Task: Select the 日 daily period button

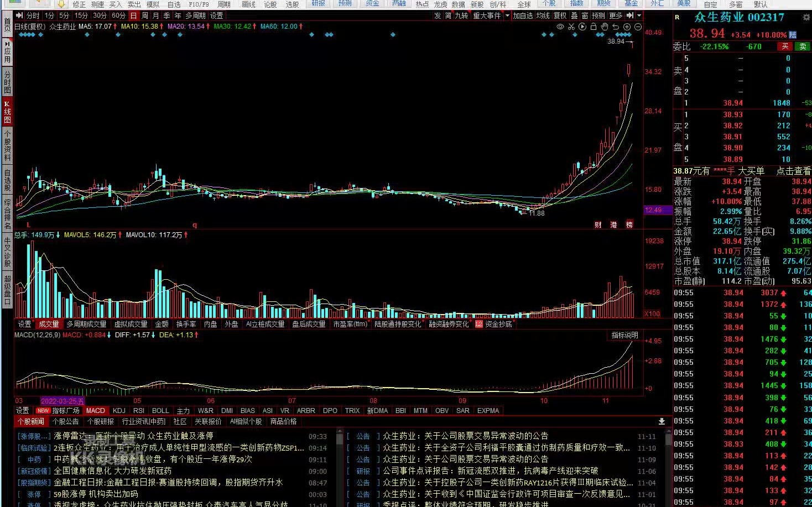Action: pyautogui.click(x=133, y=15)
